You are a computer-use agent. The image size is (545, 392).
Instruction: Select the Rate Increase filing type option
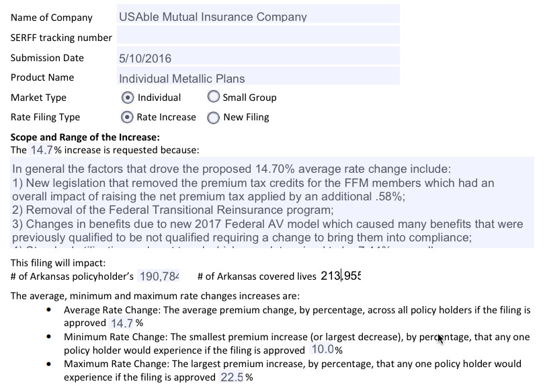pyautogui.click(x=127, y=117)
